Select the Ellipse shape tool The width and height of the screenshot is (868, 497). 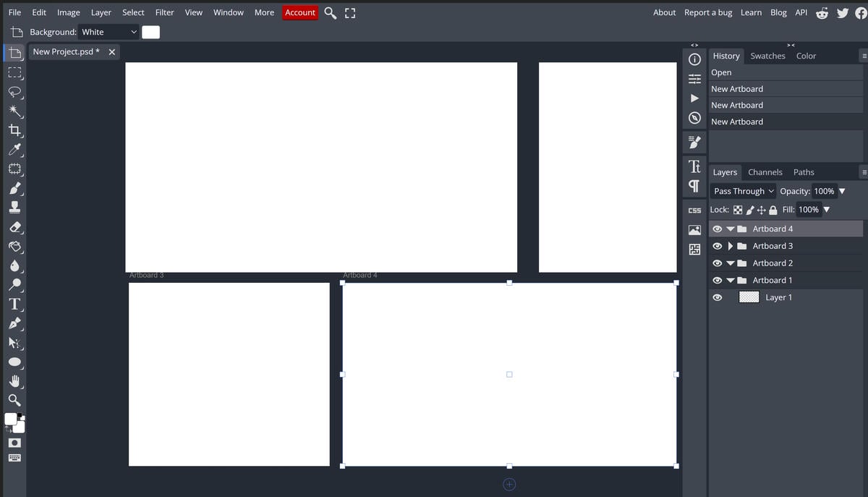[x=14, y=362]
